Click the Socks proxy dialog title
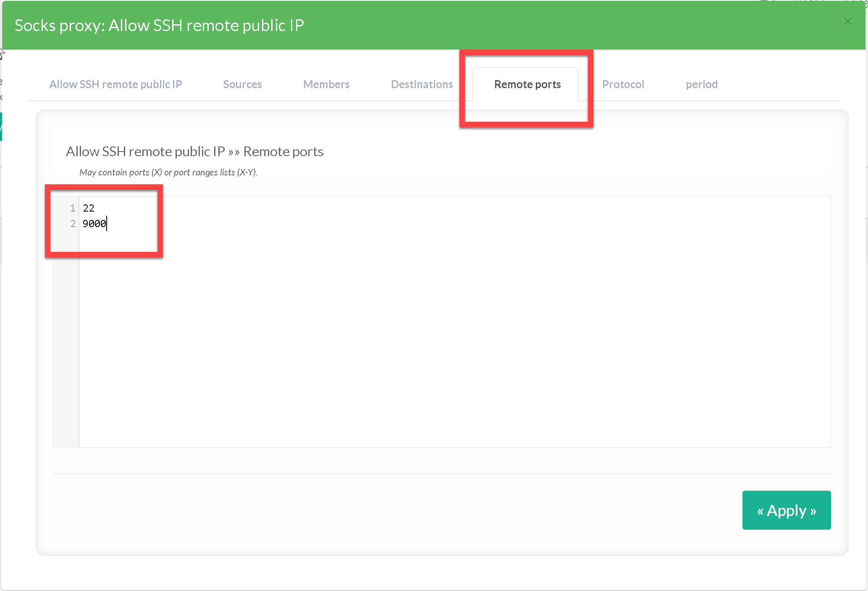Viewport: 868px width, 591px height. (159, 26)
